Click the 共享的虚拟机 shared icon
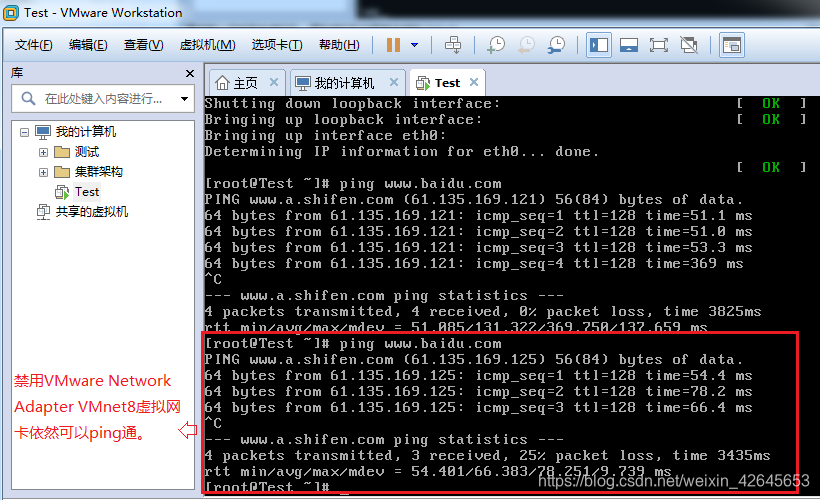Screen dimensions: 820x500 click(43, 212)
